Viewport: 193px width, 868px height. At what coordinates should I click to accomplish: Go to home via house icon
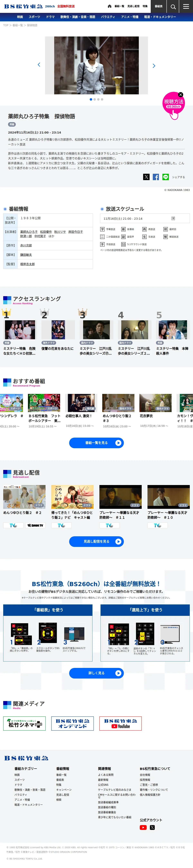tap(109, 6)
